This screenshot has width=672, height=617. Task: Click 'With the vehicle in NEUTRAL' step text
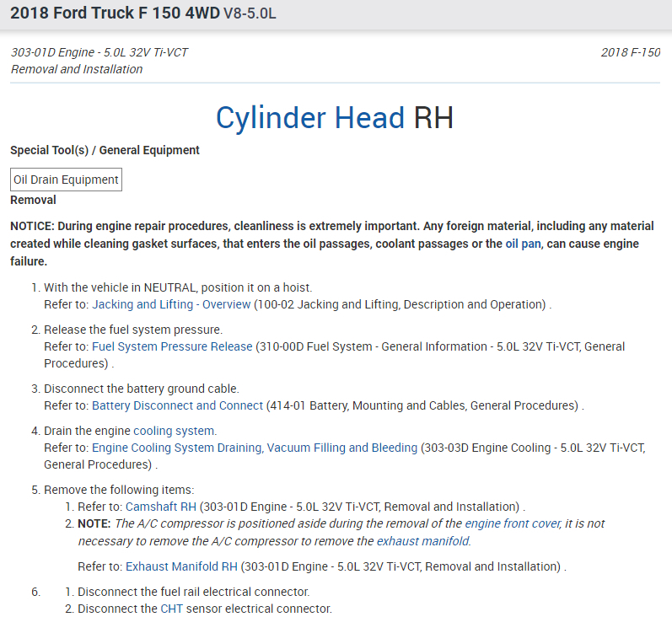click(x=178, y=287)
